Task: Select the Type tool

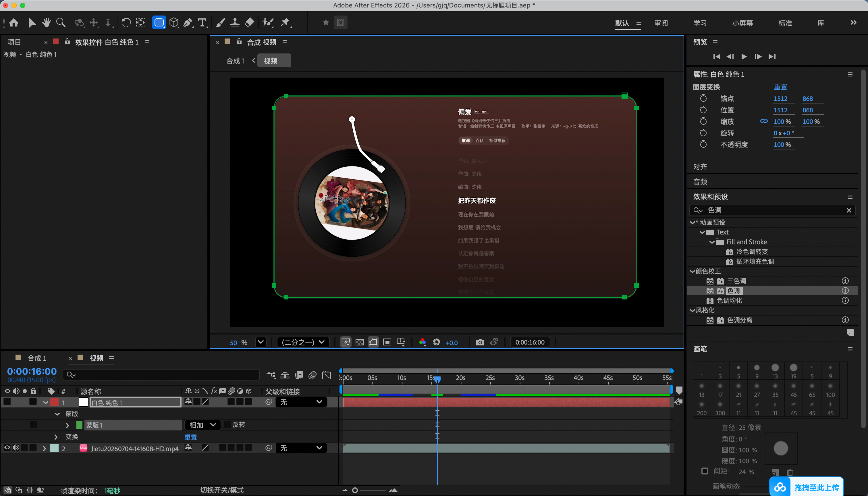Action: click(x=202, y=23)
